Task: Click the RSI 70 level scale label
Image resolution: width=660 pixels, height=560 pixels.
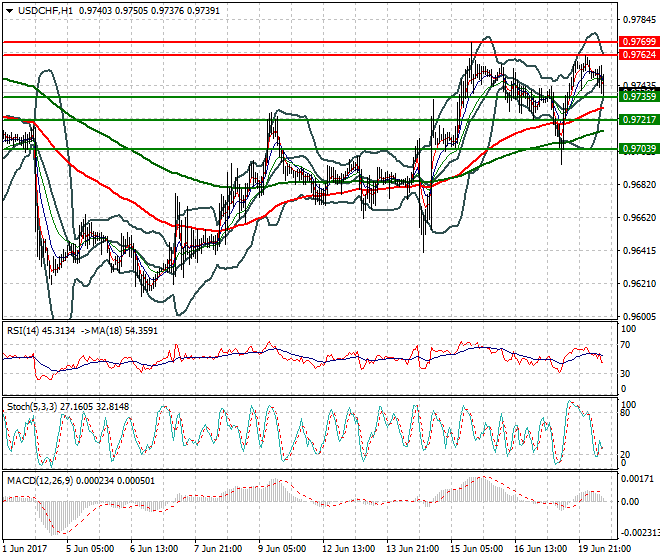Action: [626, 345]
